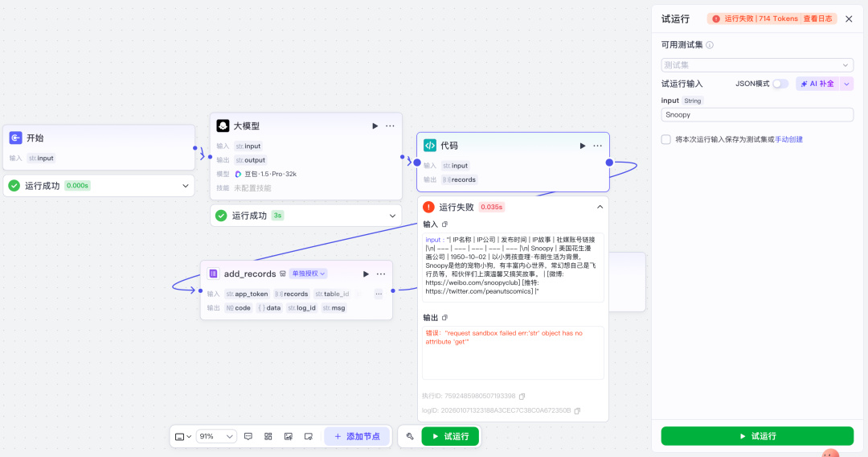Click 代码 node output connection port

609,163
